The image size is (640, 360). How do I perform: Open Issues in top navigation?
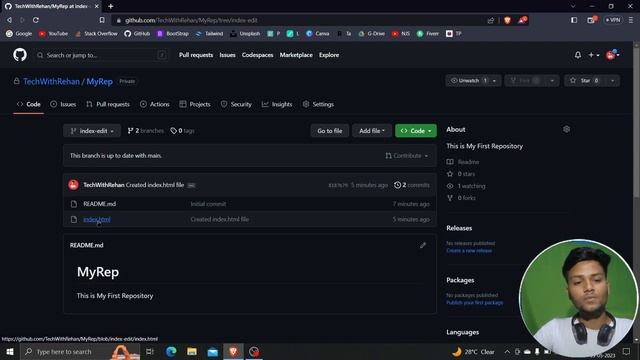pos(227,55)
